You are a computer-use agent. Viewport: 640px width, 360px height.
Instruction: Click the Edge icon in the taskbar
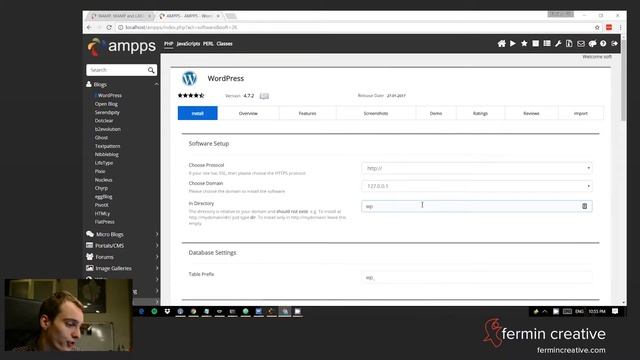141,311
